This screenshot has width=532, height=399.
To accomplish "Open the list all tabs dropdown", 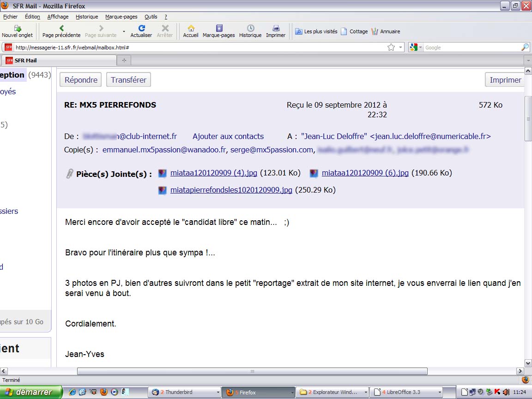I will (x=528, y=60).
